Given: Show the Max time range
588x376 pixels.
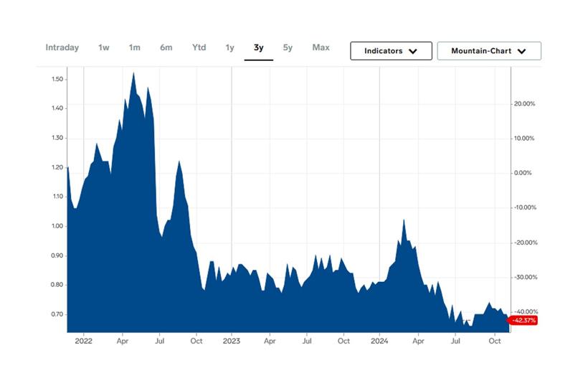Looking at the screenshot, I should [x=321, y=48].
